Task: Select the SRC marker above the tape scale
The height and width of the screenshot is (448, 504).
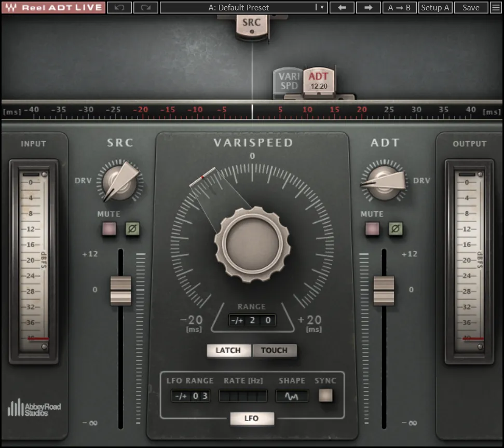Action: (252, 23)
